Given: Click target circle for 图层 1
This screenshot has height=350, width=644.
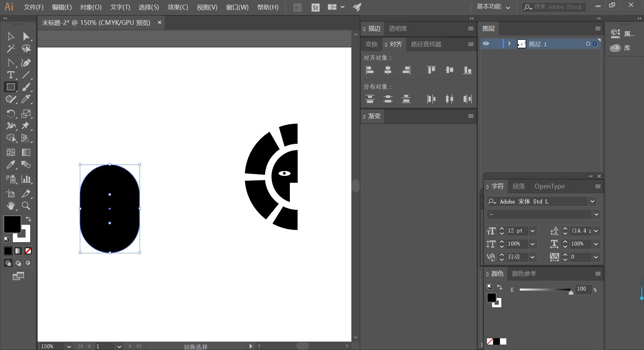Looking at the screenshot, I should [x=588, y=44].
